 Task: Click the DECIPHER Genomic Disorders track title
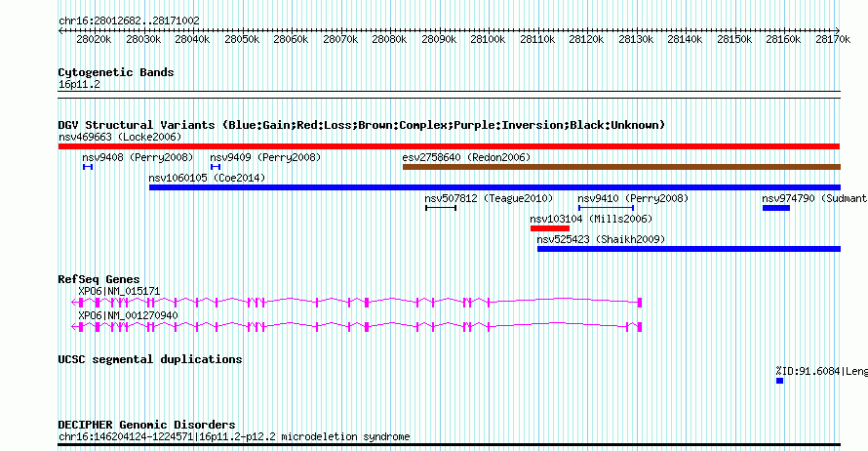click(146, 425)
